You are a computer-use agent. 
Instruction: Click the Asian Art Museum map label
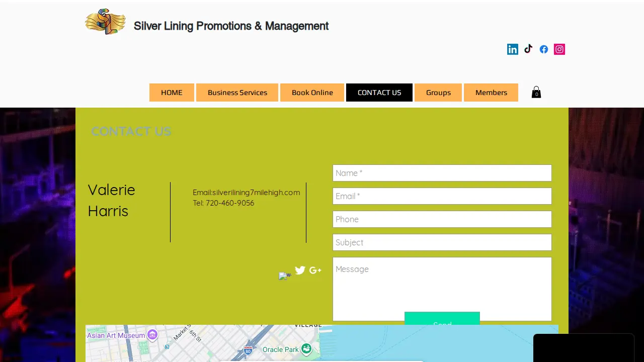click(x=116, y=335)
